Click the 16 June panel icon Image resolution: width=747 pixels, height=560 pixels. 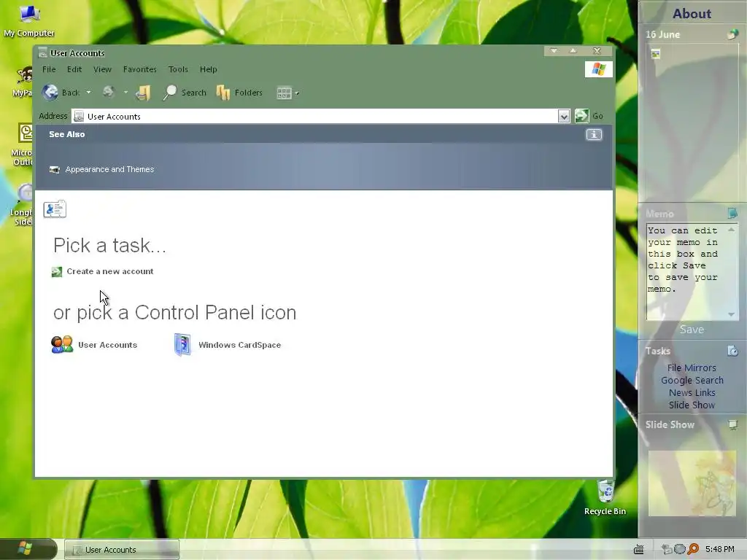point(732,34)
